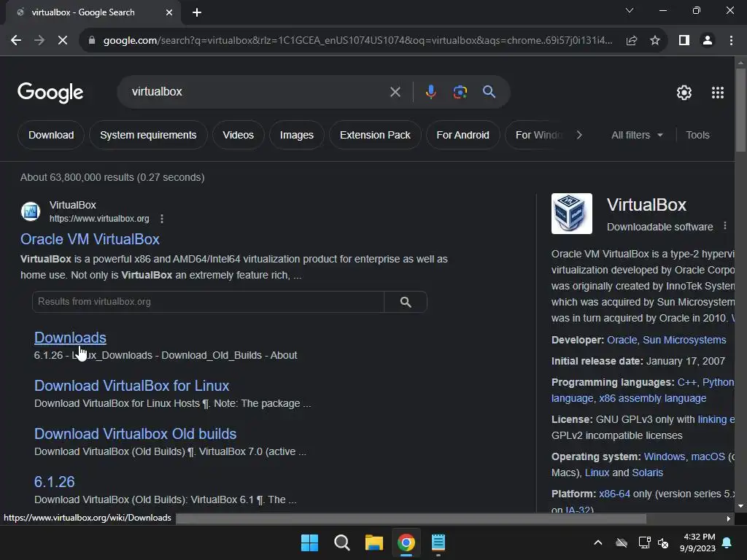Show more filter chips with the right arrow

coord(578,135)
